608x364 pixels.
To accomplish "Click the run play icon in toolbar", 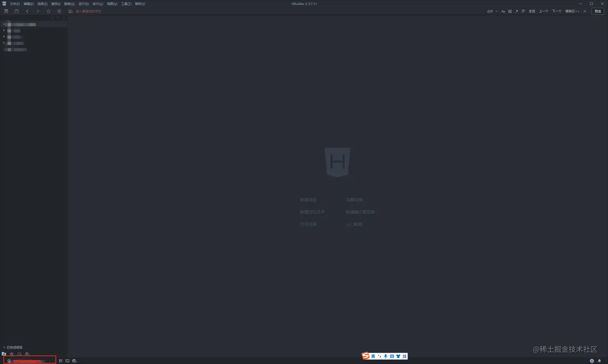I will coord(59,11).
